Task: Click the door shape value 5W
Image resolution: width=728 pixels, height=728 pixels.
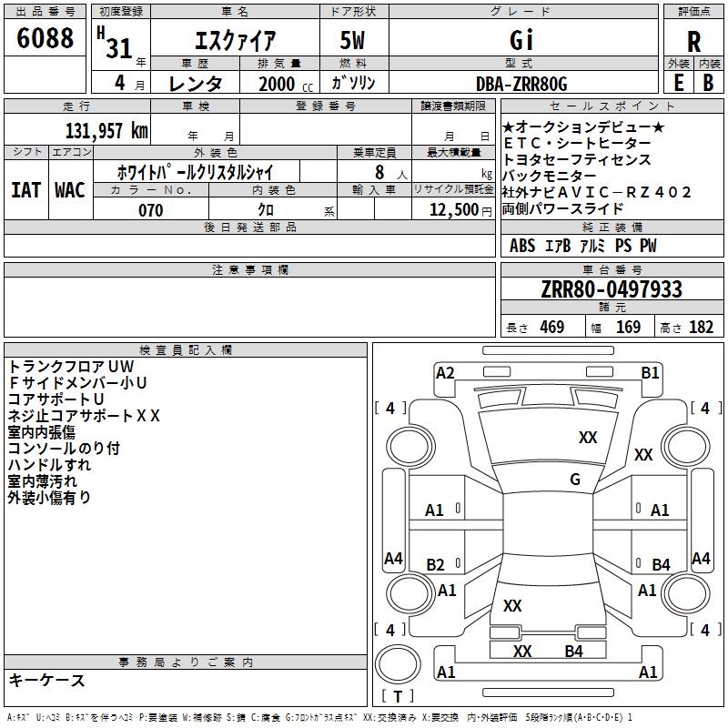Action: click(352, 40)
